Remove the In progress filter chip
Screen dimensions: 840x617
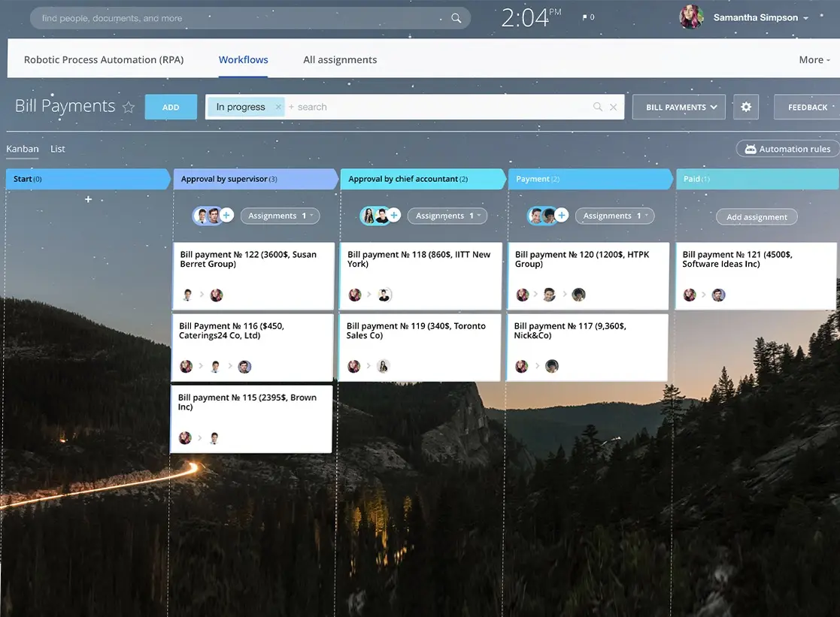pos(278,107)
